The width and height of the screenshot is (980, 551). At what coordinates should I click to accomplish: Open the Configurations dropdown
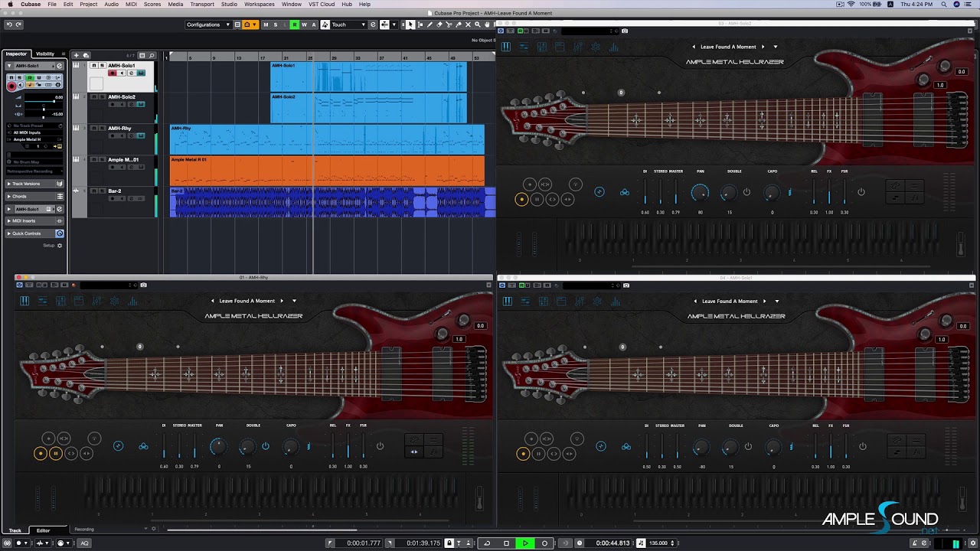tap(207, 24)
